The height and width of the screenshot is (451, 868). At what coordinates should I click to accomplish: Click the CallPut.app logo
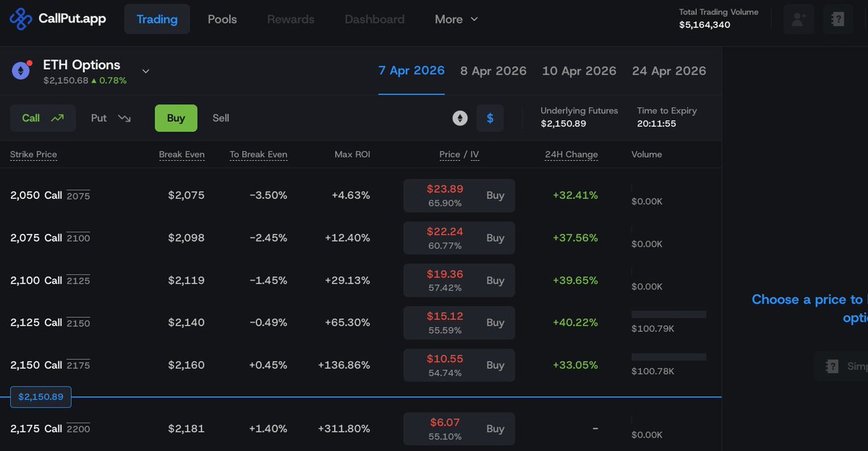pyautogui.click(x=58, y=20)
